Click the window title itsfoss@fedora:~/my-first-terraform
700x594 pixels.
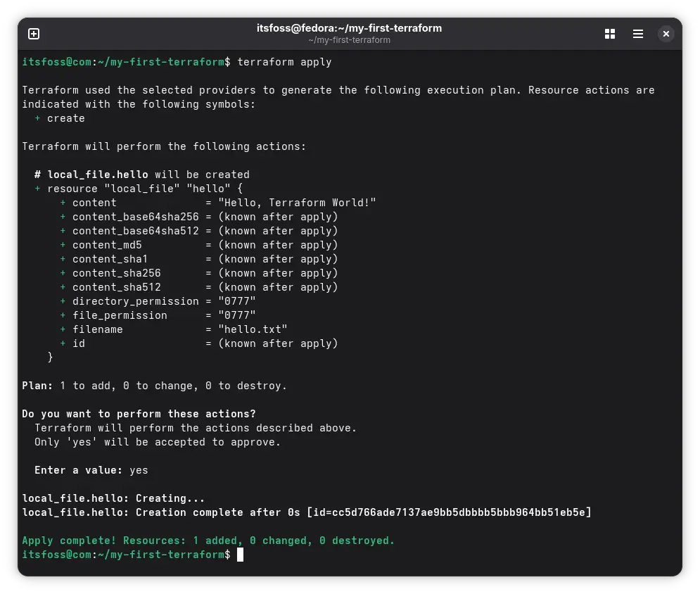[349, 28]
